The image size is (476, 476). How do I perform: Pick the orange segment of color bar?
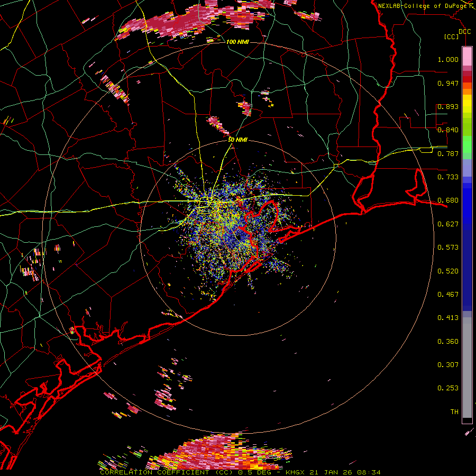[x=467, y=89]
